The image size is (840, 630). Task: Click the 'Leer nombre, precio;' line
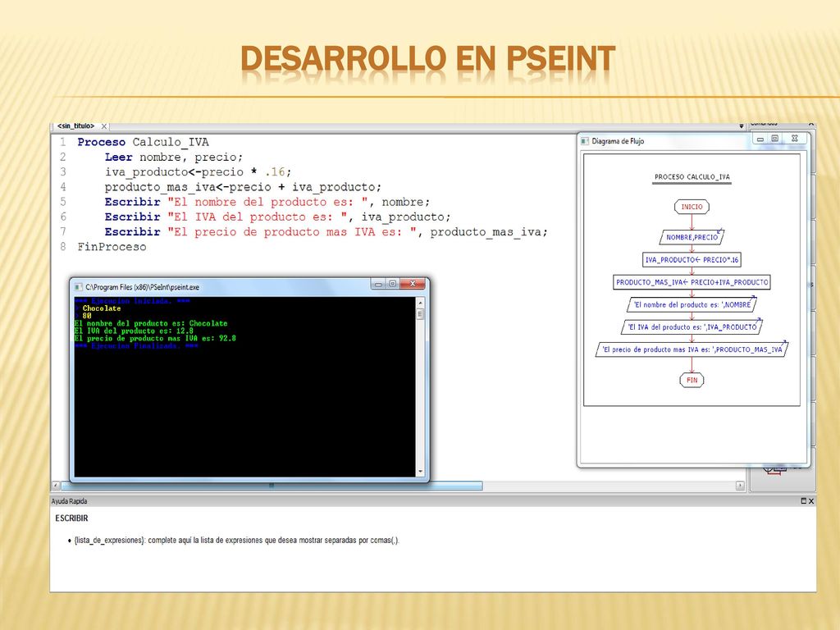tap(174, 157)
